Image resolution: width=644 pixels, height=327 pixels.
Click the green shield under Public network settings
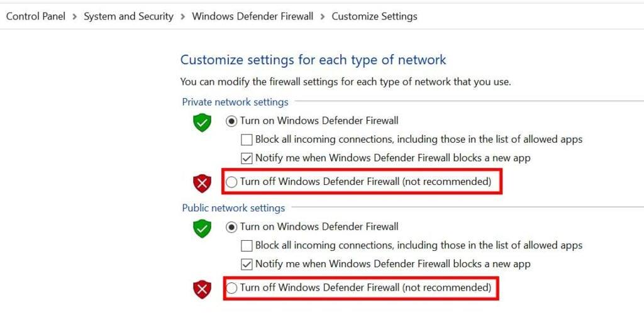[202, 228]
